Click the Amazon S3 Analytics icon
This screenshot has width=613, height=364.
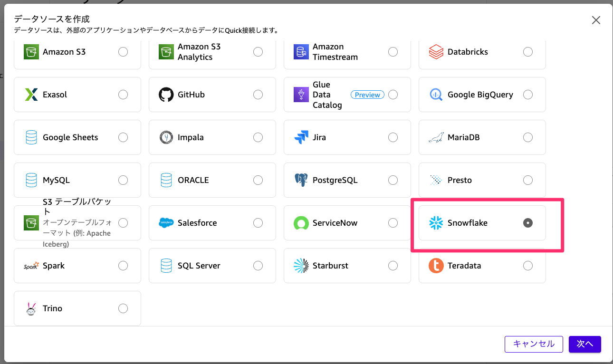pos(166,52)
